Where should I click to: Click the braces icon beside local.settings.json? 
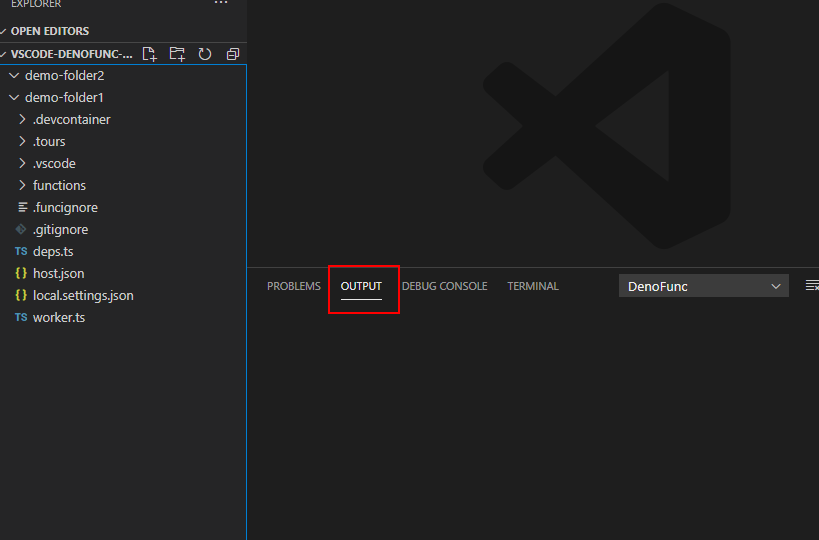[21, 295]
